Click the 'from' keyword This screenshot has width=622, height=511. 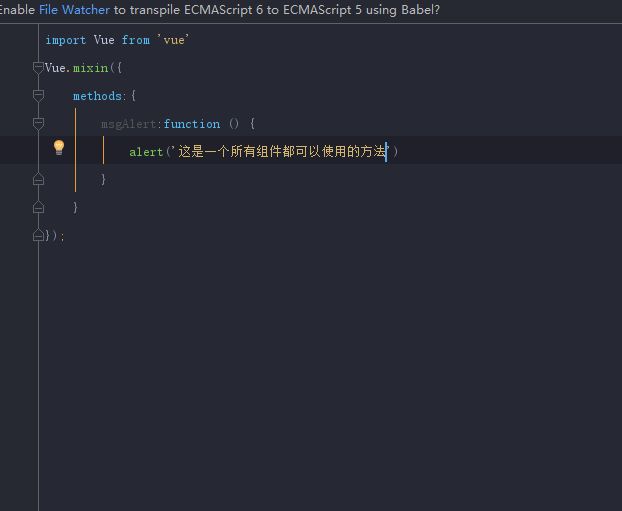click(x=136, y=40)
